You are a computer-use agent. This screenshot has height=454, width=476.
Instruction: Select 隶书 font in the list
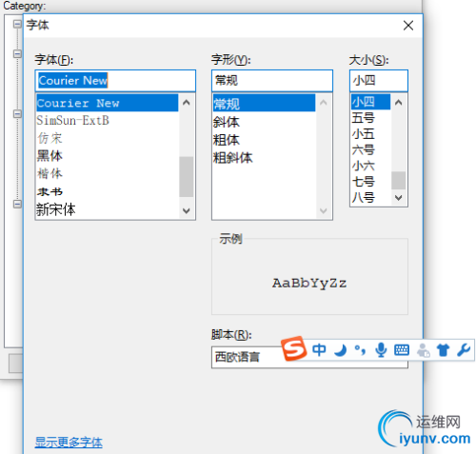click(108, 191)
